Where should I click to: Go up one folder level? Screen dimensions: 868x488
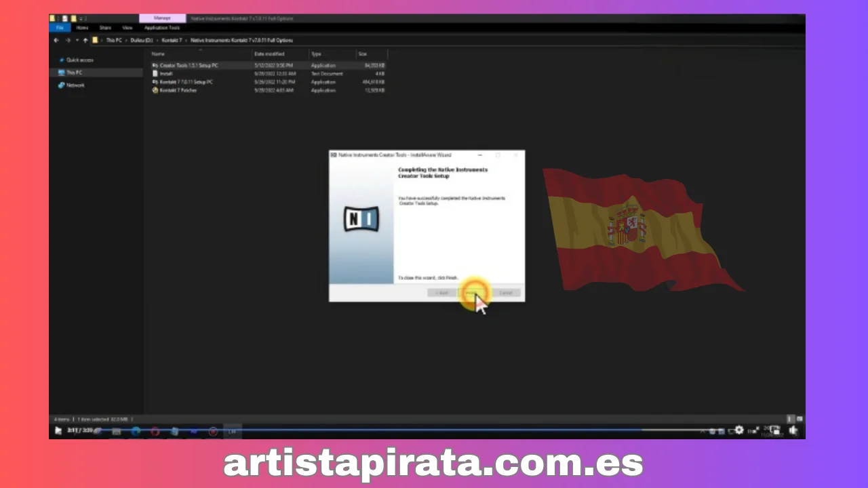(x=85, y=40)
